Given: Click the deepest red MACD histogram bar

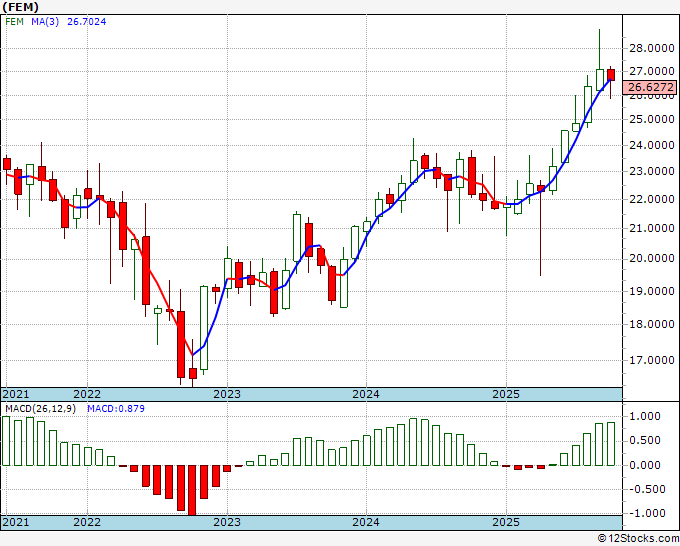Looking at the screenshot, I should 192,490.
